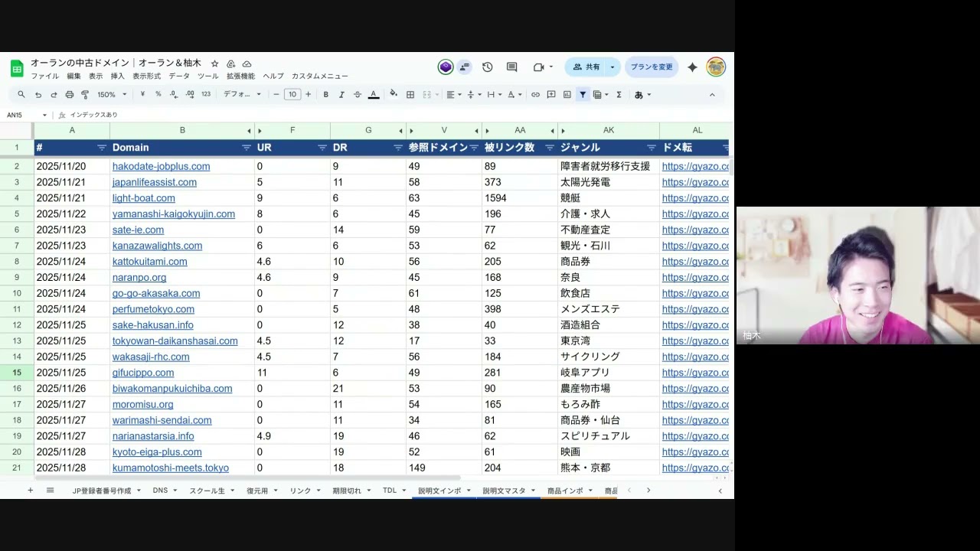Select the paint format tool
Viewport: 980px width, 551px height.
pos(85,95)
